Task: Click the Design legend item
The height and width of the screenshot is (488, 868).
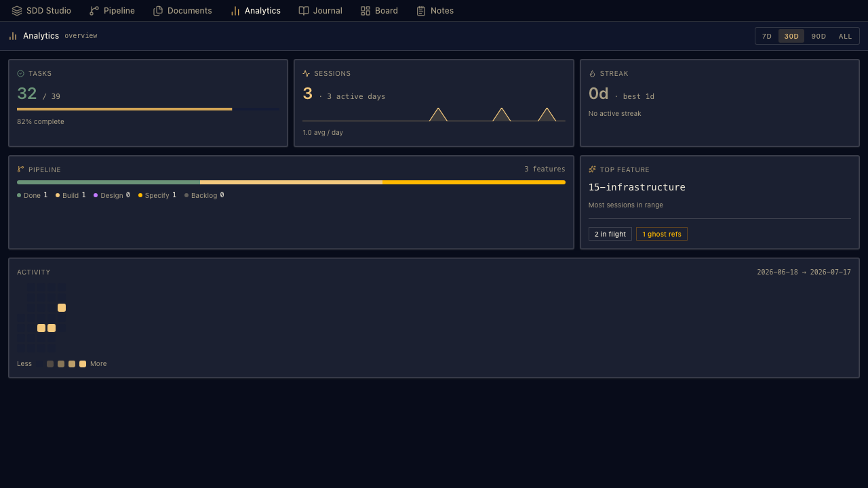Action: 112,195
